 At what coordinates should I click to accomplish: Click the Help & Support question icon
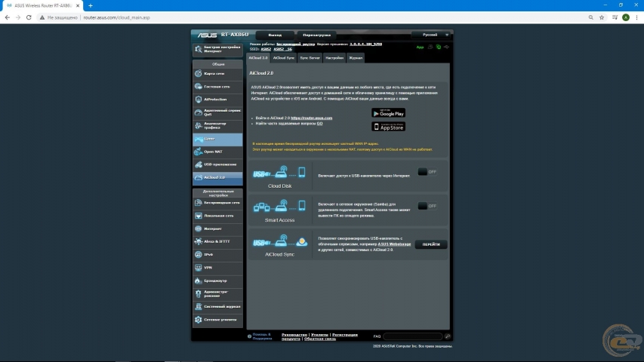coord(249,336)
